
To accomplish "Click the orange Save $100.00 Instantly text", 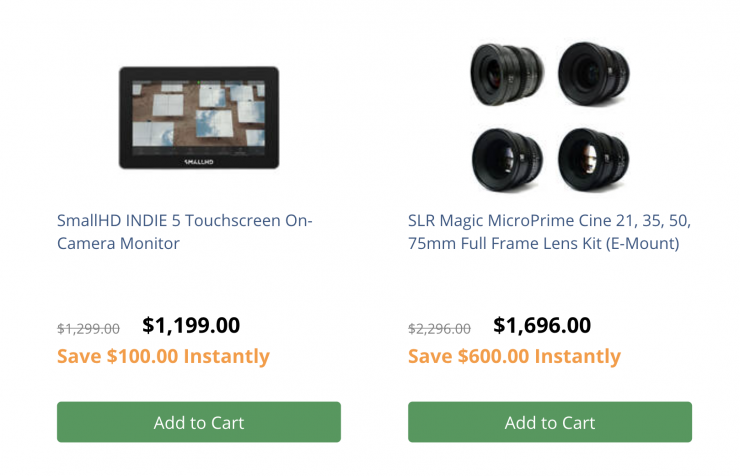I will 163,356.
